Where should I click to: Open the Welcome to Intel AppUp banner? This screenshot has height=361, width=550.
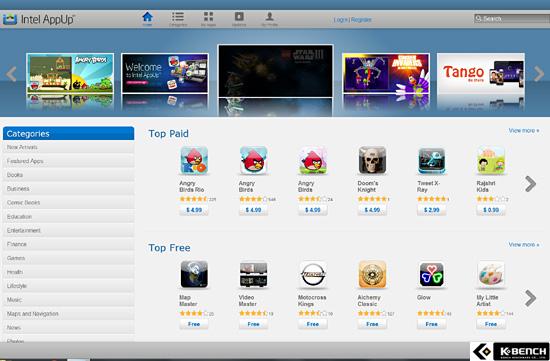tap(165, 73)
